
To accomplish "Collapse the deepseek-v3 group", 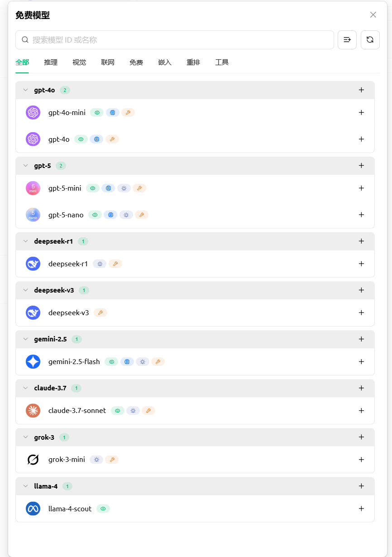I will tap(25, 290).
